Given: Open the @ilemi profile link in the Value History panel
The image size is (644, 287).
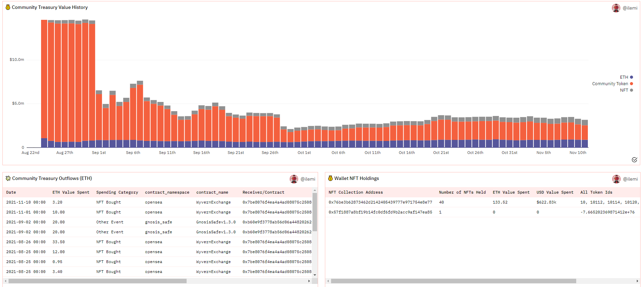Looking at the screenshot, I should click(630, 8).
